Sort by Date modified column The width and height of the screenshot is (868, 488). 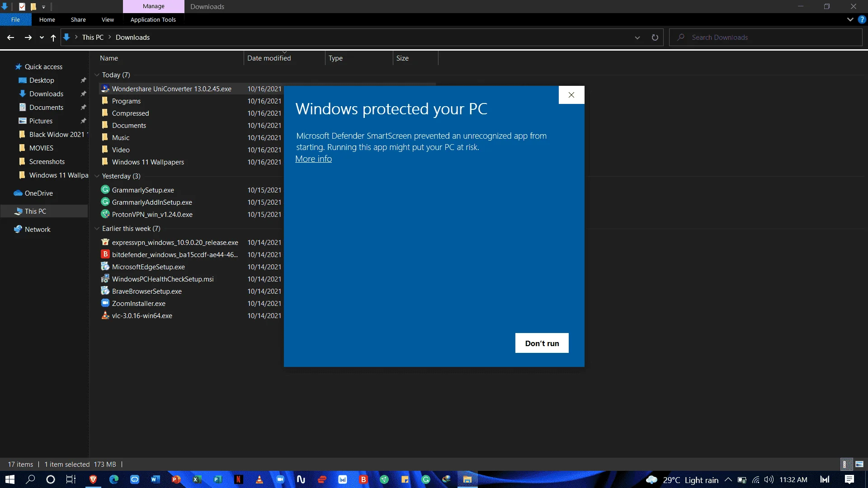(x=284, y=58)
